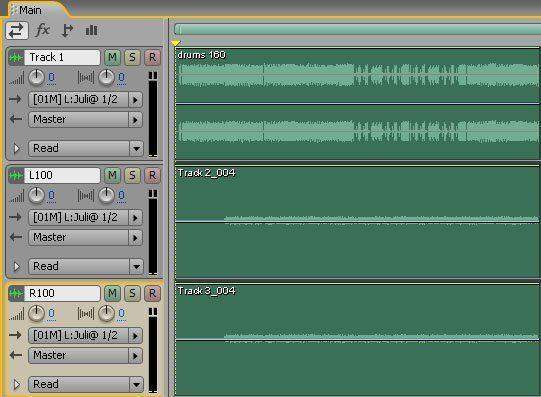The height and width of the screenshot is (397, 541).
Task: Switch to the Effects (fx) view
Action: click(43, 30)
